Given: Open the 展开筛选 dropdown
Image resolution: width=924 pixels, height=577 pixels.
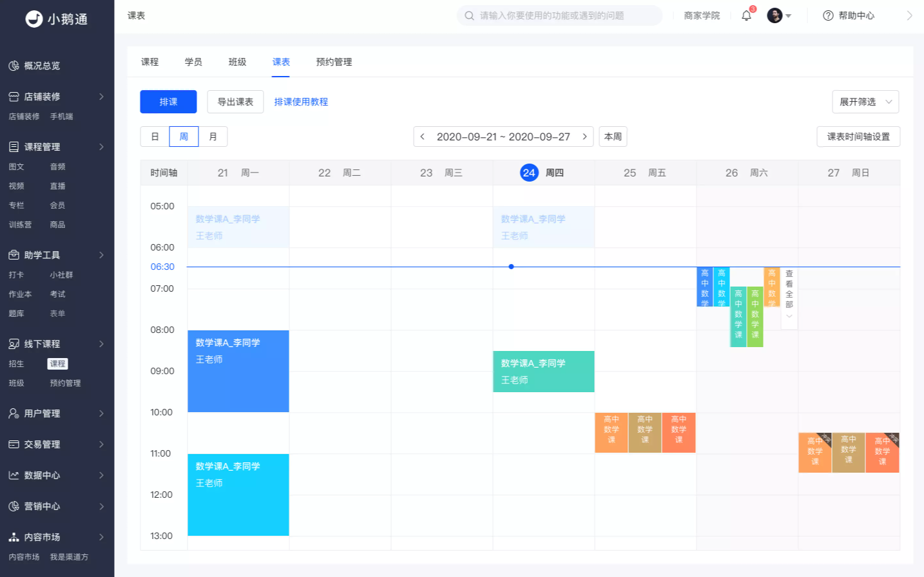Looking at the screenshot, I should coord(865,102).
